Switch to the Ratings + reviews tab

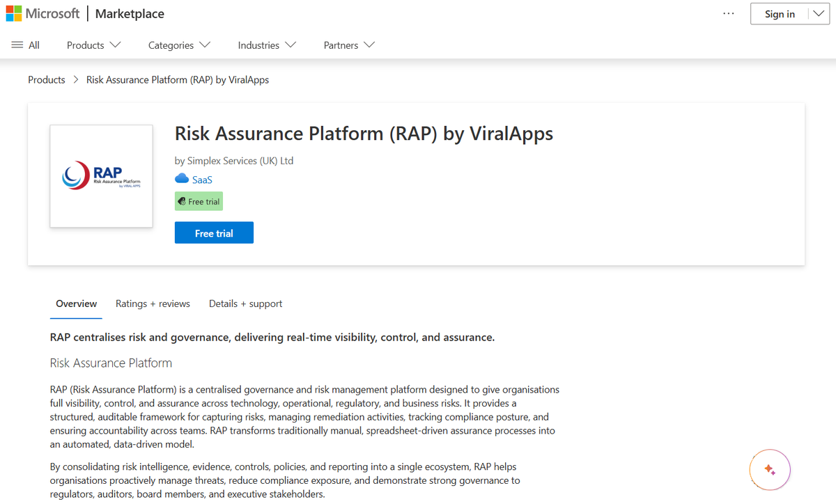[153, 304]
